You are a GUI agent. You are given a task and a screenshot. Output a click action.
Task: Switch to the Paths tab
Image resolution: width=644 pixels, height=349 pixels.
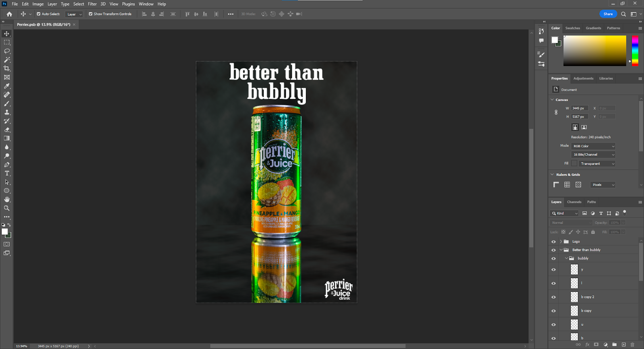591,202
